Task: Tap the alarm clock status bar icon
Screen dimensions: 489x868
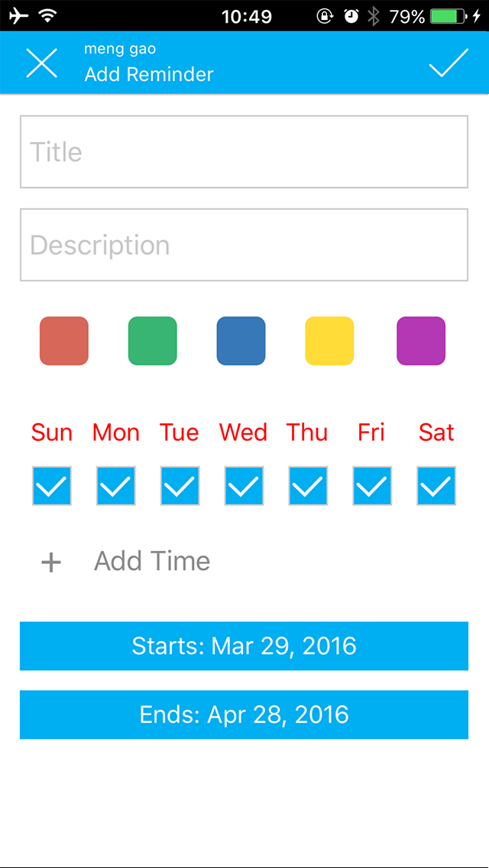Action: [x=351, y=16]
